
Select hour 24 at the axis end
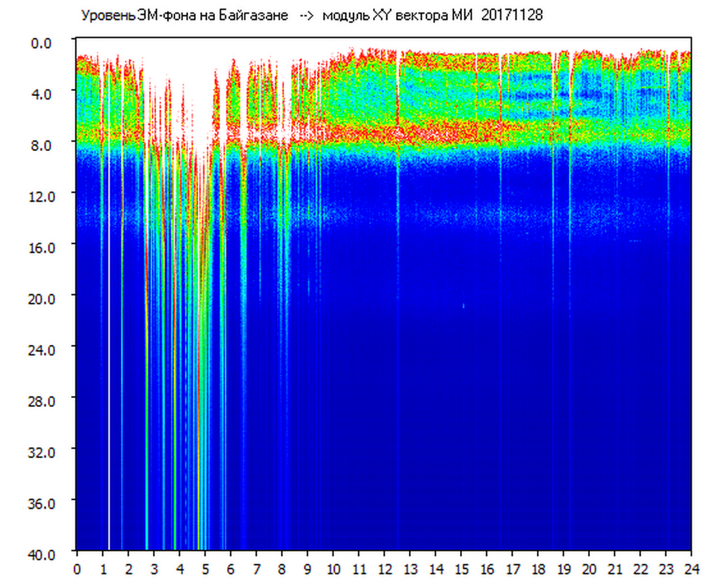coord(691,569)
